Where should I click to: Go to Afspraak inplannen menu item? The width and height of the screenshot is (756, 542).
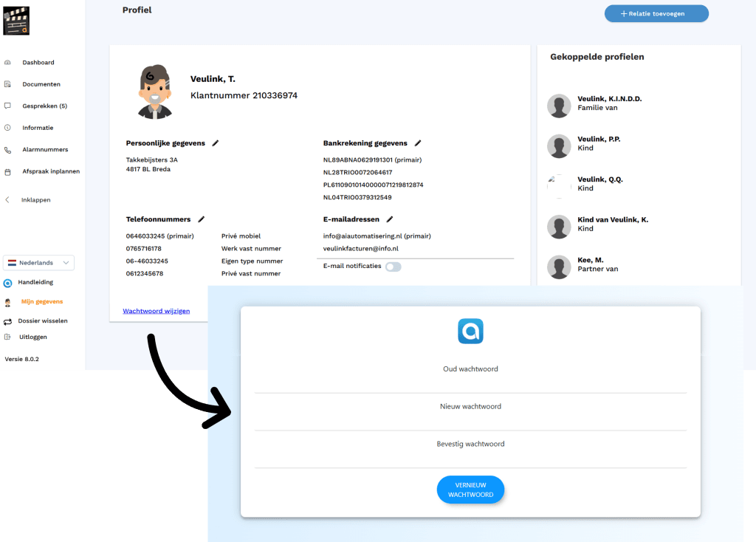pyautogui.click(x=50, y=171)
